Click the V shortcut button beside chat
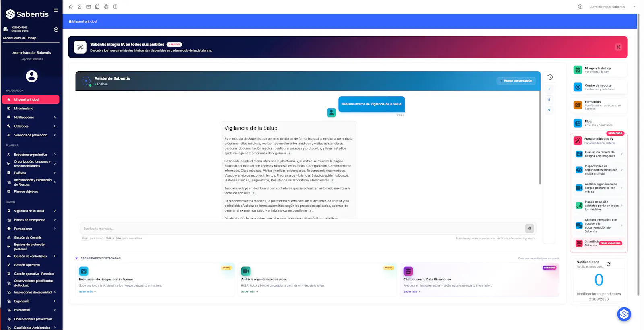 coord(549,110)
